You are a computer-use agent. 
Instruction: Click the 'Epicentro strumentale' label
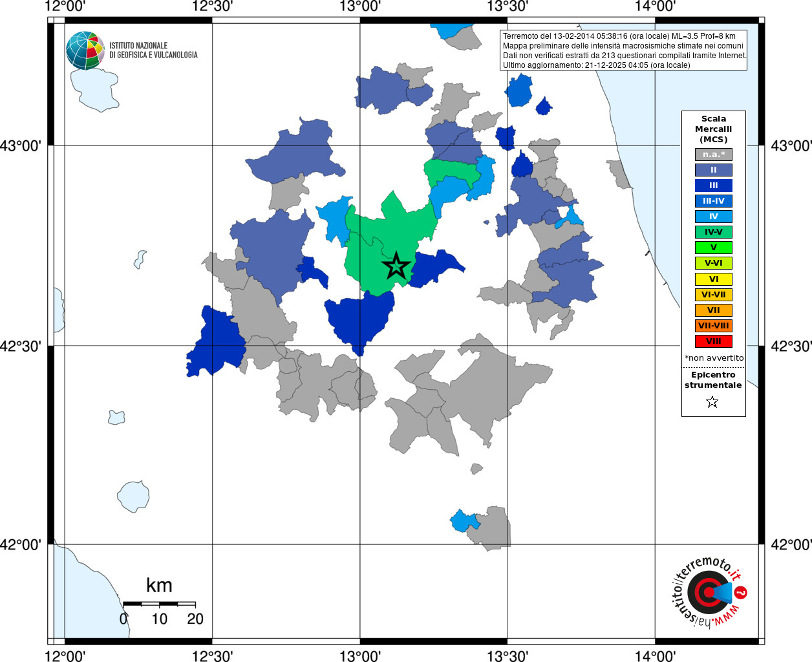[714, 380]
